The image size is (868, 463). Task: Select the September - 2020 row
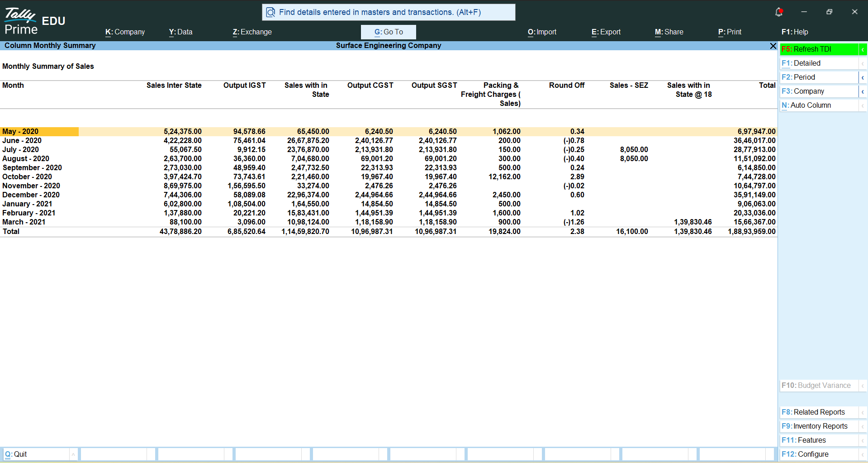point(389,168)
